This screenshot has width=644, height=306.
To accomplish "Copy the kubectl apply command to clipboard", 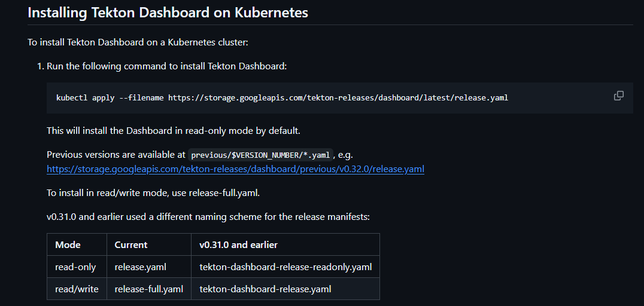I will pos(618,96).
